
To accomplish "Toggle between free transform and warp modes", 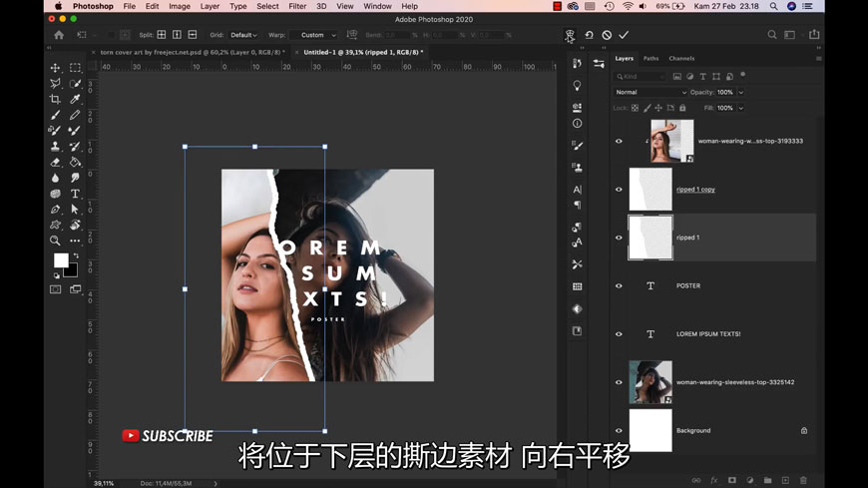I will coord(570,35).
